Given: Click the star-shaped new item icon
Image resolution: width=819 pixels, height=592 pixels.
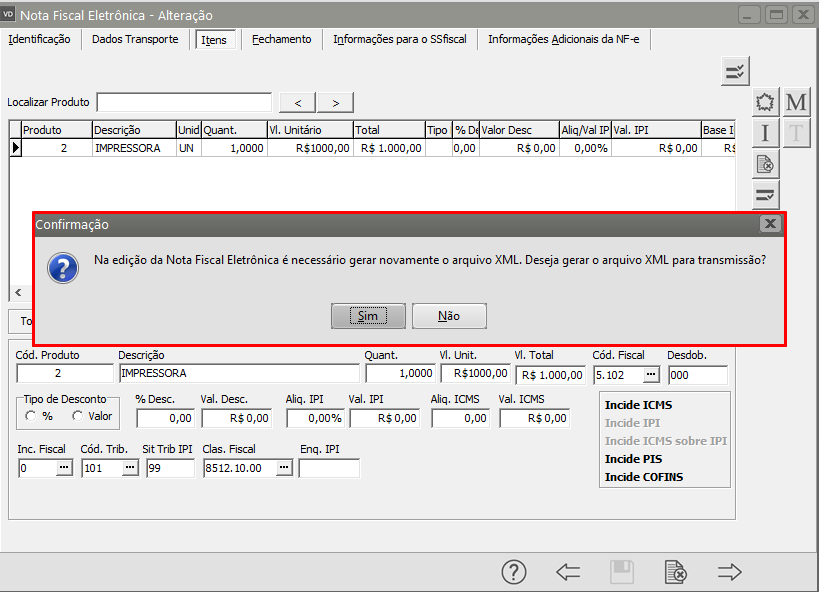Looking at the screenshot, I should coord(765,103).
